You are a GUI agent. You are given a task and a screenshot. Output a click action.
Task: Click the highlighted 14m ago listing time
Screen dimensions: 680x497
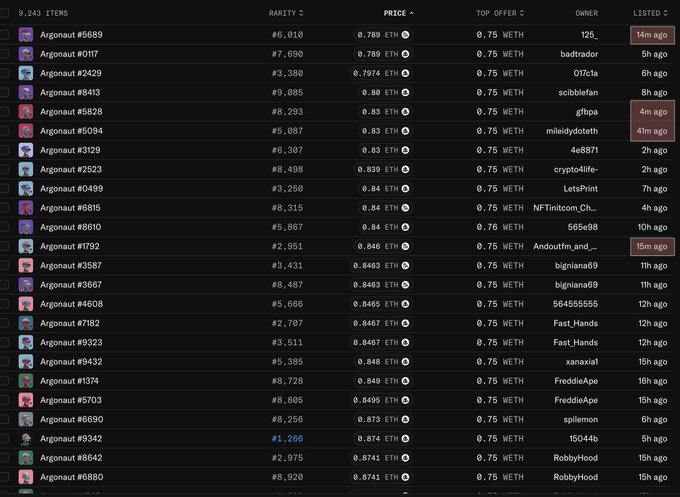pos(652,35)
